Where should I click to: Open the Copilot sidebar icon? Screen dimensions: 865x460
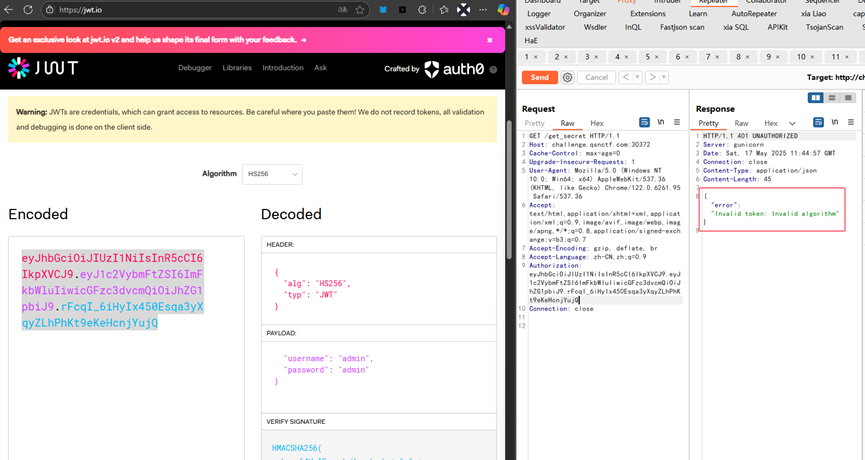click(x=503, y=10)
